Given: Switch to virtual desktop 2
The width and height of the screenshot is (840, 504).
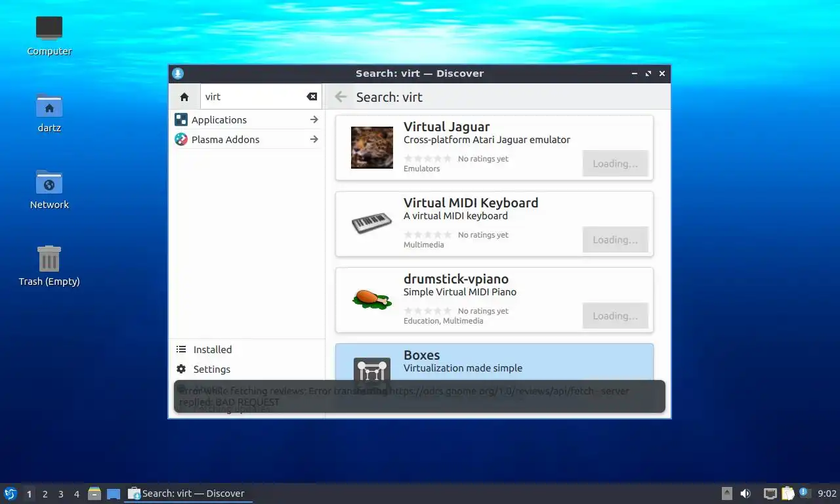Looking at the screenshot, I should click(45, 494).
